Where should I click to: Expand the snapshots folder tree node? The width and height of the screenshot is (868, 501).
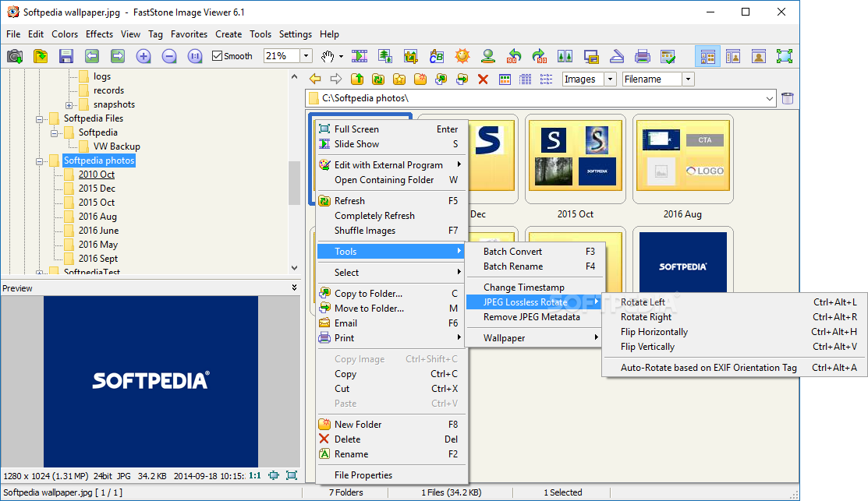point(69,104)
